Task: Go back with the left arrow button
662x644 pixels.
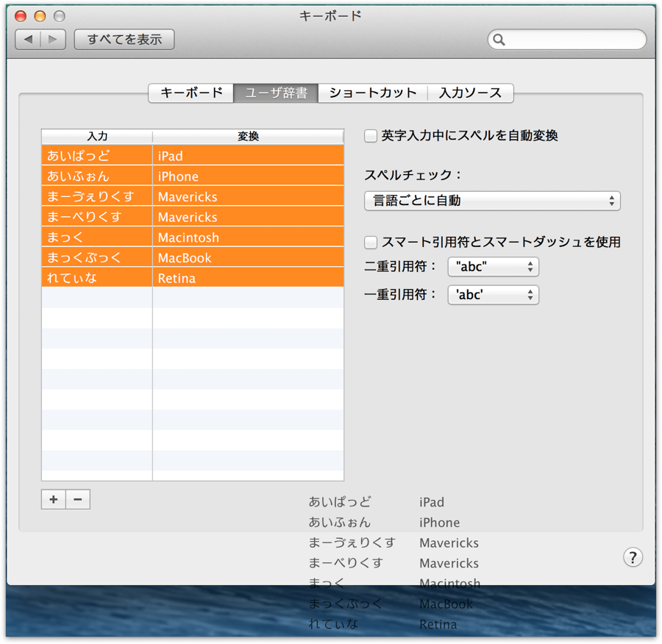Action: (28, 40)
